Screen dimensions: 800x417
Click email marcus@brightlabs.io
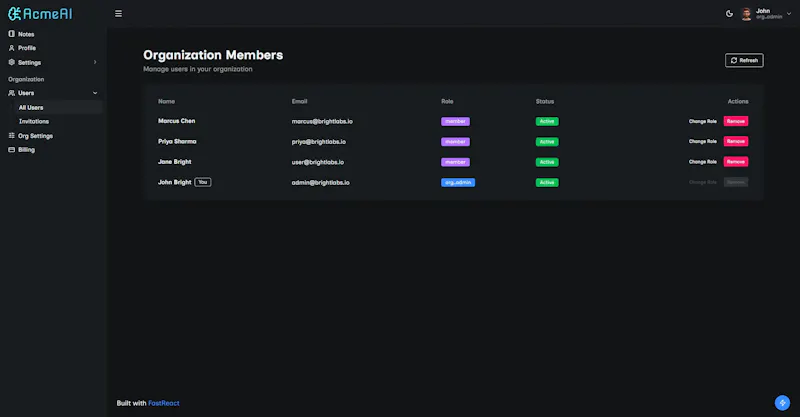coord(322,121)
